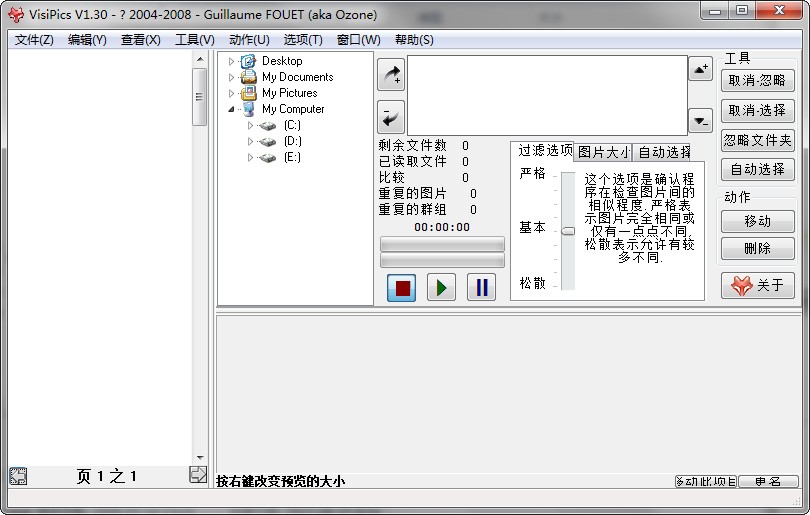
Task: Click the red Stop button
Action: [401, 287]
